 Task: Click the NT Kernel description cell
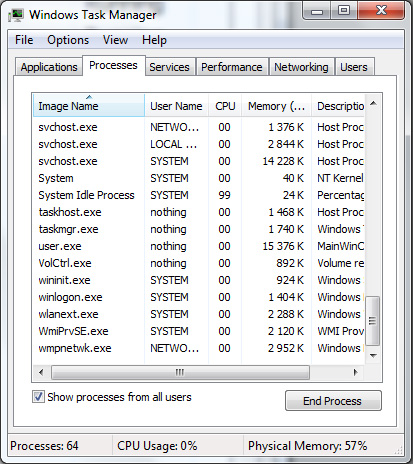point(340,178)
